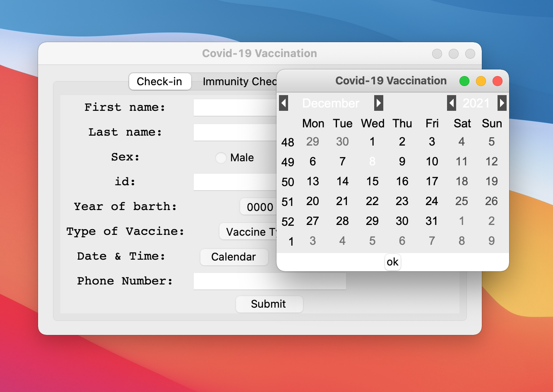The image size is (553, 392).
Task: Switch to the Immunity Check tab
Action: click(239, 81)
